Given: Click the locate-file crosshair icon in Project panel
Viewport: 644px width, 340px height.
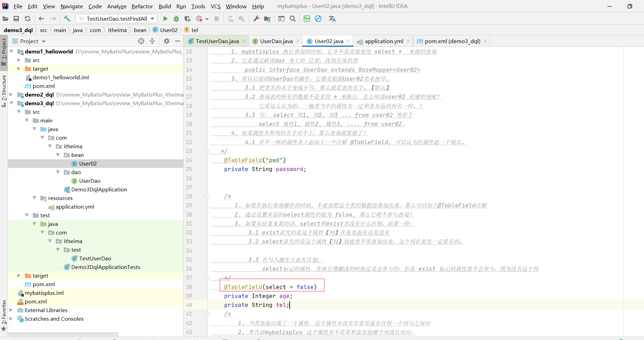Looking at the screenshot, I should point(141,41).
